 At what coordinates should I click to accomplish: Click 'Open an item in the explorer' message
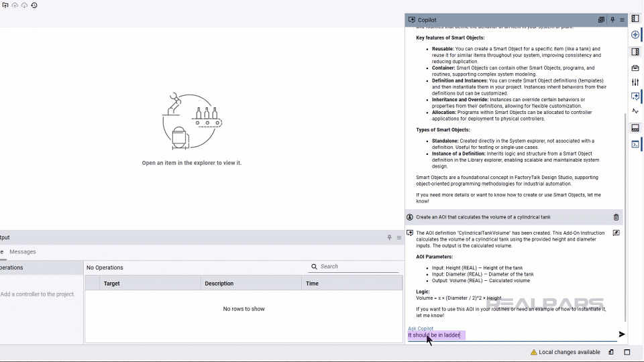tap(192, 163)
